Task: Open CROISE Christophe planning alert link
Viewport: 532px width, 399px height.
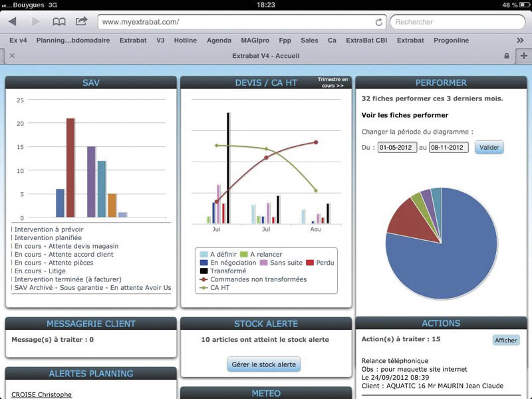Action: tap(41, 394)
